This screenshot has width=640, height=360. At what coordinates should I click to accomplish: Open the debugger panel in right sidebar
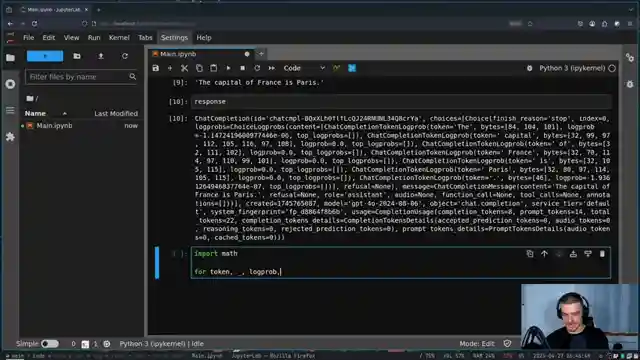click(x=630, y=84)
